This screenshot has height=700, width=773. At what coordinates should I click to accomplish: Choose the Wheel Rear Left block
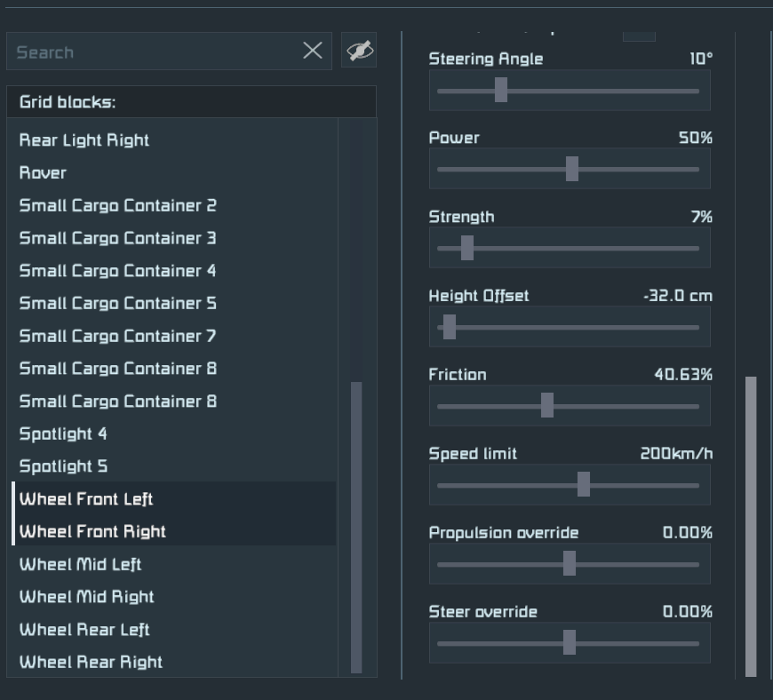84,630
